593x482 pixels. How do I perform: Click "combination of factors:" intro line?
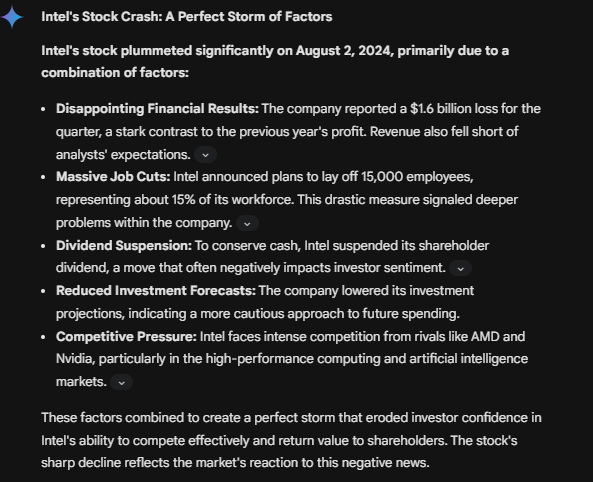[x=115, y=73]
